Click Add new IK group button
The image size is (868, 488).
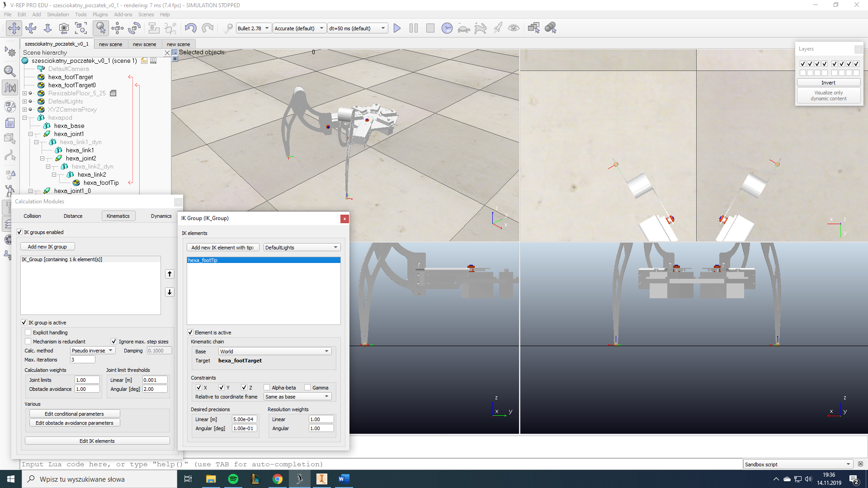click(x=47, y=247)
